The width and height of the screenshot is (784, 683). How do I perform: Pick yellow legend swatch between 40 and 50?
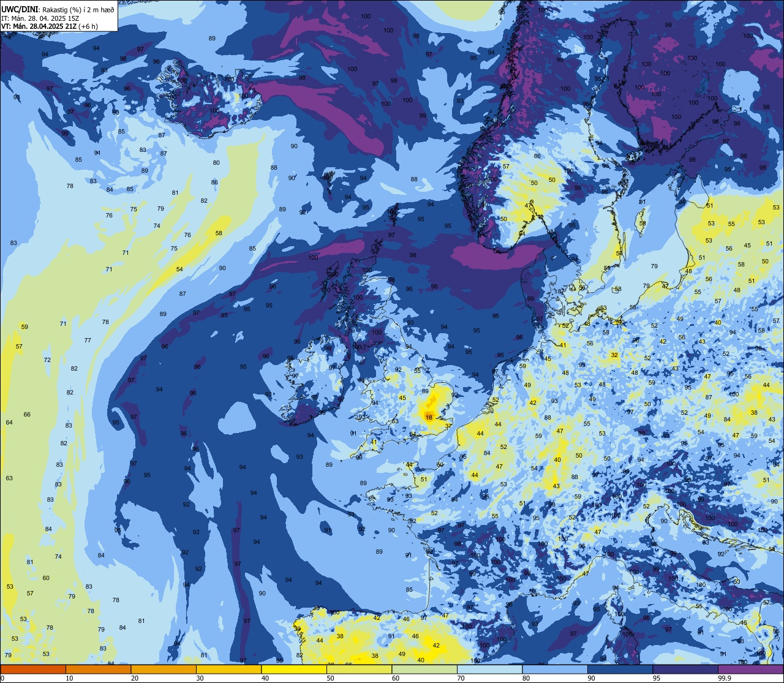294,670
